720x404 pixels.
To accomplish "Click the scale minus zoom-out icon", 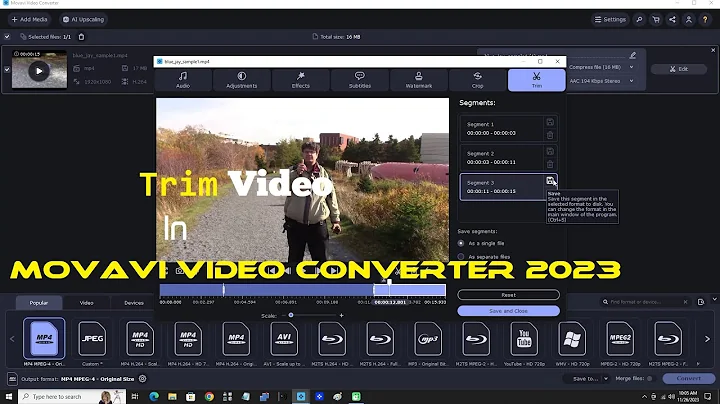I will coord(283,315).
